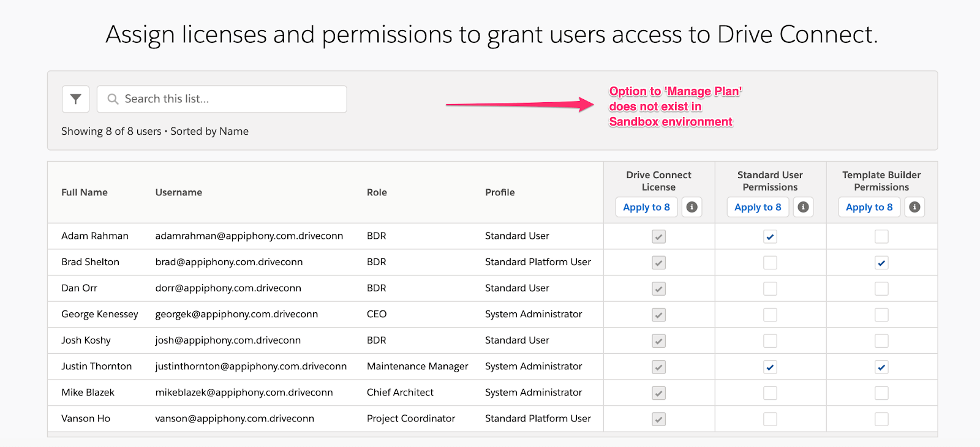Click the Username column header

point(179,192)
